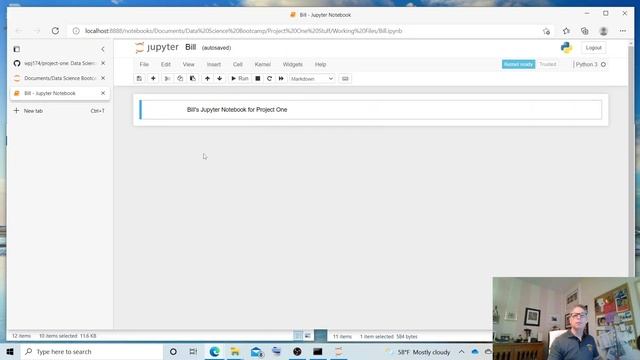
Task: View site information icon in address bar
Action: 76,31
